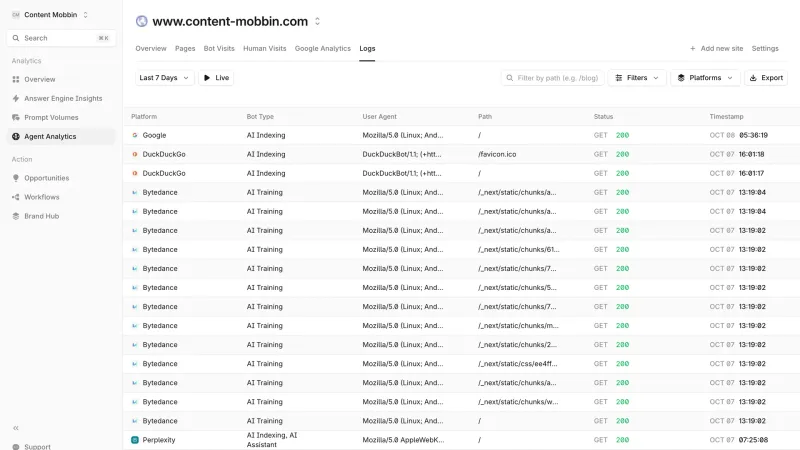This screenshot has height=450, width=800.
Task: Click the Support icon at sidebar bottom
Action: pyautogui.click(x=16, y=447)
